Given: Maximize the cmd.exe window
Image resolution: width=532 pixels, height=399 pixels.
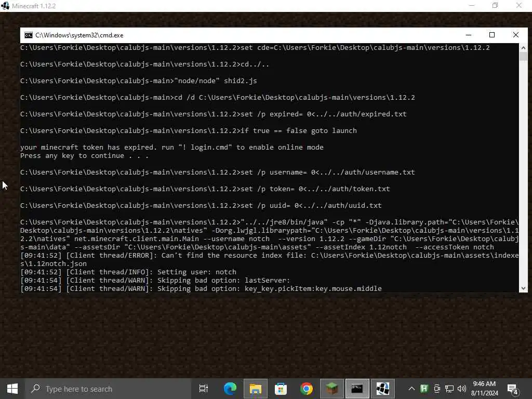Looking at the screenshot, I should coord(492,35).
